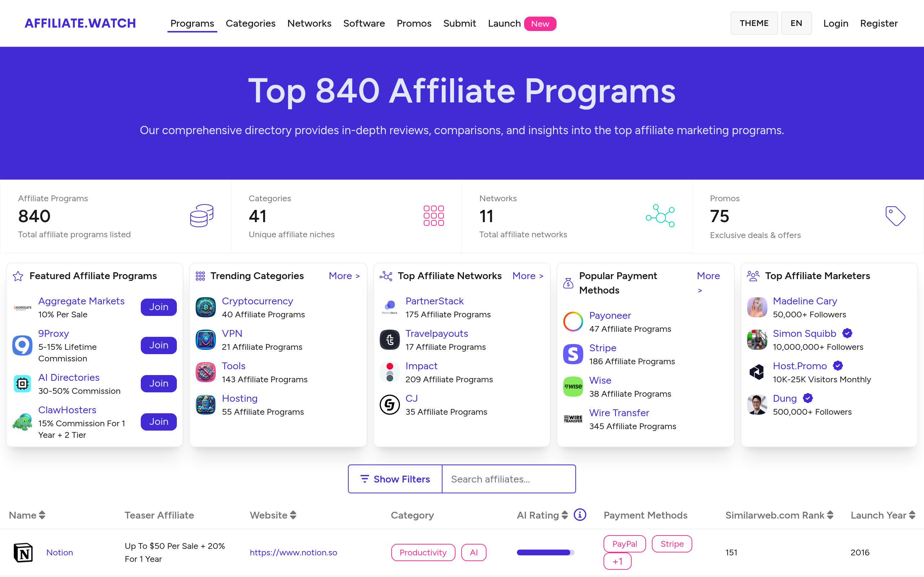Click the PartnerStack network logo
Image resolution: width=924 pixels, height=577 pixels.
coord(389,307)
